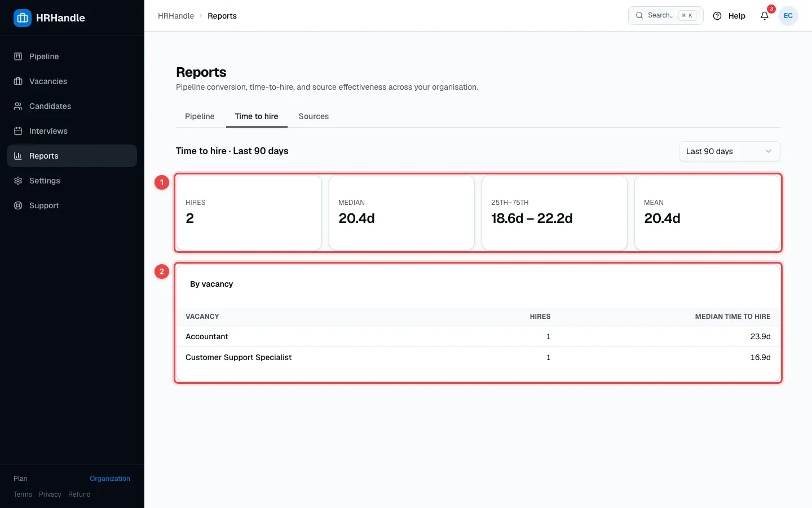812x508 pixels.
Task: Click the By vacancy table heading
Action: pyautogui.click(x=211, y=284)
